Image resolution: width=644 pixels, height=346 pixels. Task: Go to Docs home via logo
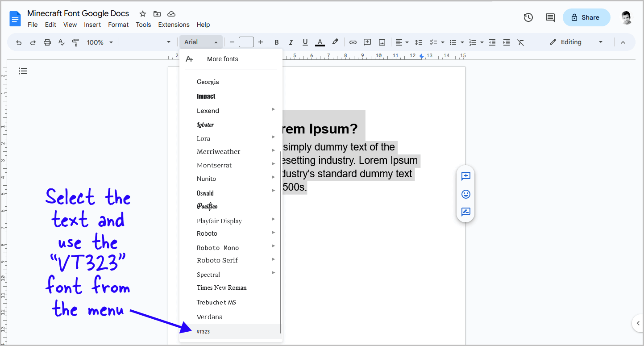(15, 19)
